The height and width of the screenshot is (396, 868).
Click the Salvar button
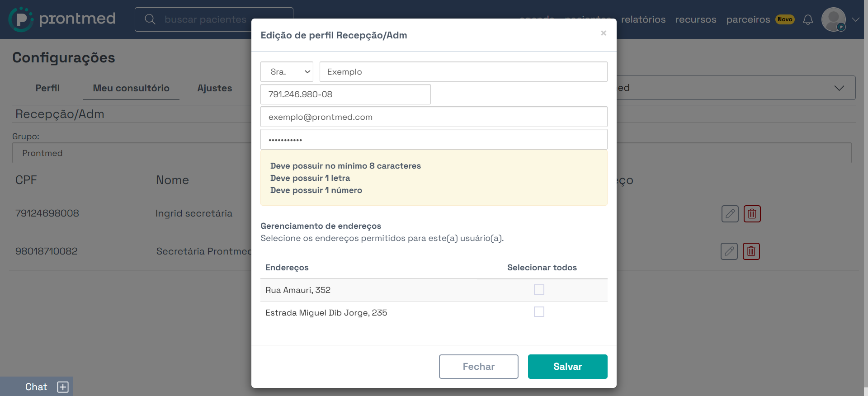click(568, 367)
